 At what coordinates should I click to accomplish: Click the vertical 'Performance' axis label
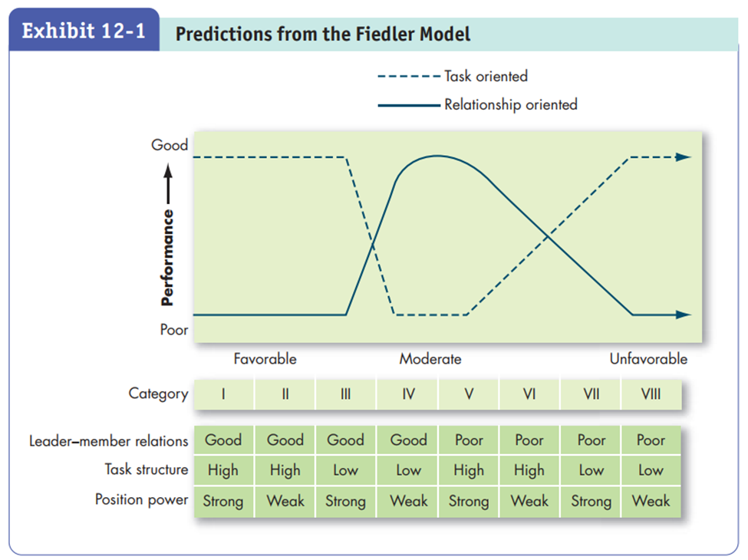[169, 257]
